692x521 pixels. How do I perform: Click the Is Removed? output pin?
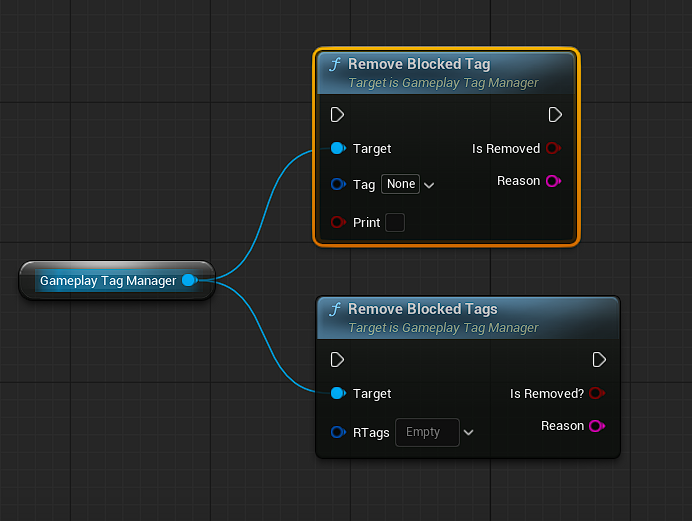click(596, 393)
